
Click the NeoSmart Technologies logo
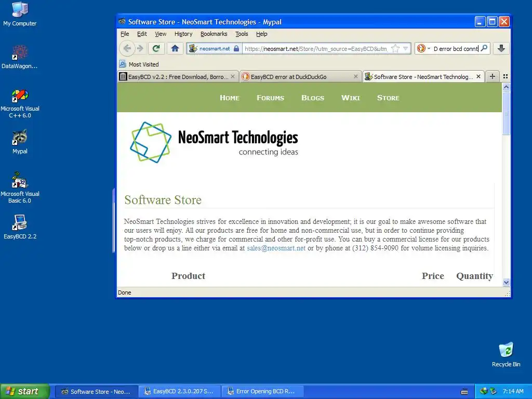214,142
